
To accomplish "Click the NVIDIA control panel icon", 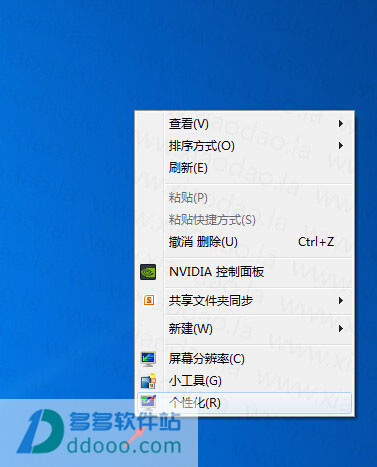I will (148, 272).
